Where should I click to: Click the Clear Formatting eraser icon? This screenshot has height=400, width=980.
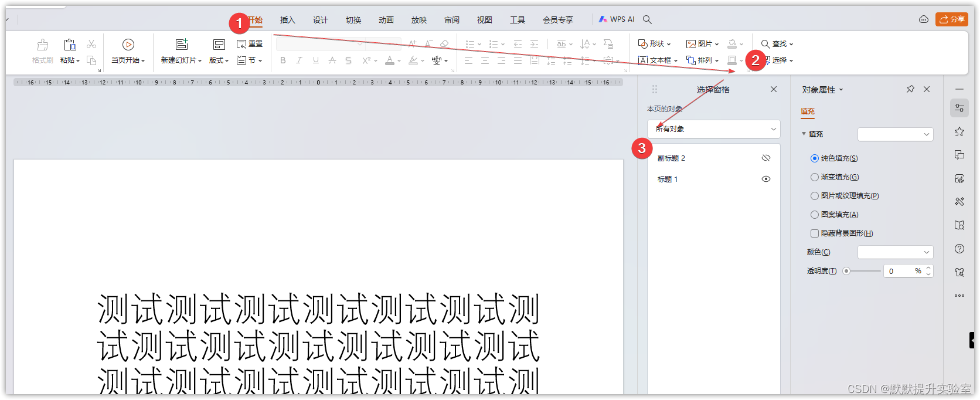click(x=444, y=44)
